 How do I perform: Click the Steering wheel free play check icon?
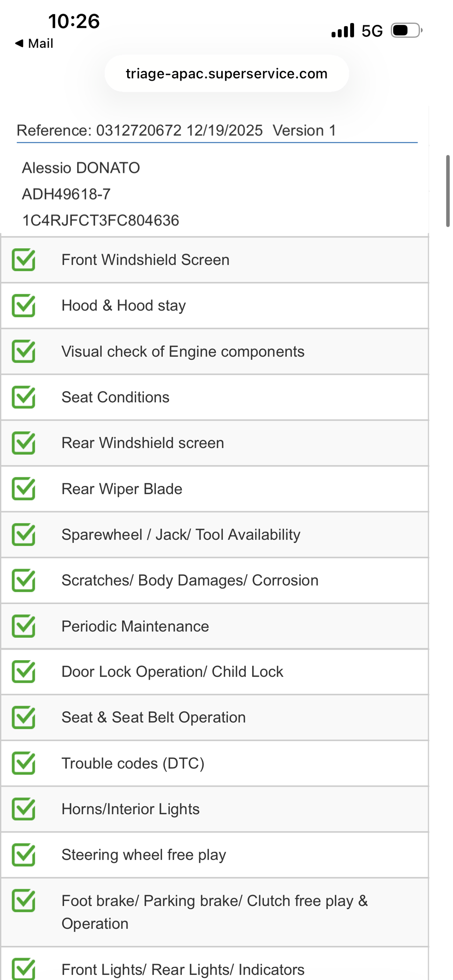(24, 855)
